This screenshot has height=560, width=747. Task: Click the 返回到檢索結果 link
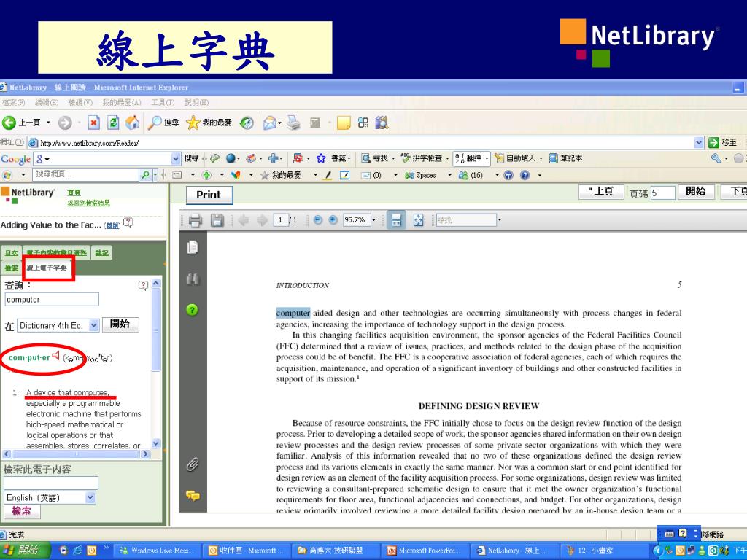[88, 203]
